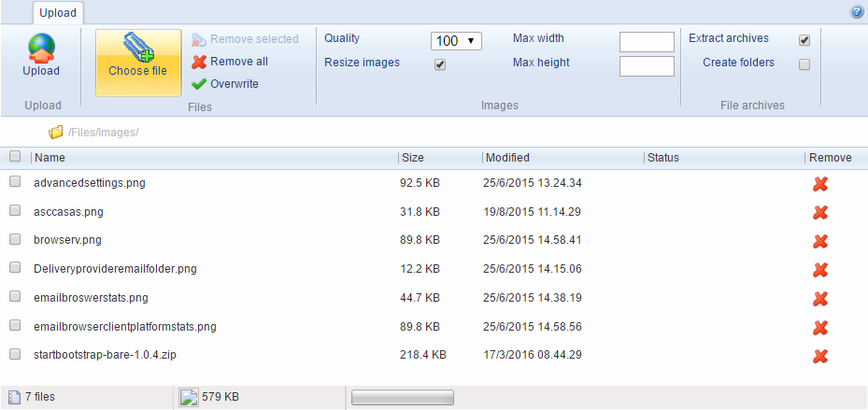Click the upload progress bar
868x410 pixels.
click(x=402, y=398)
